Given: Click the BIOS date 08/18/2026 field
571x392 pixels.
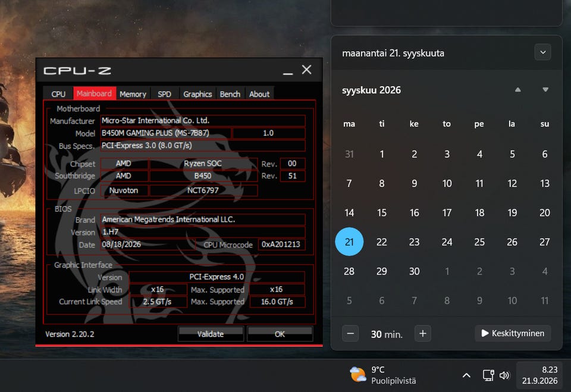Looking at the screenshot, I should coord(148,244).
